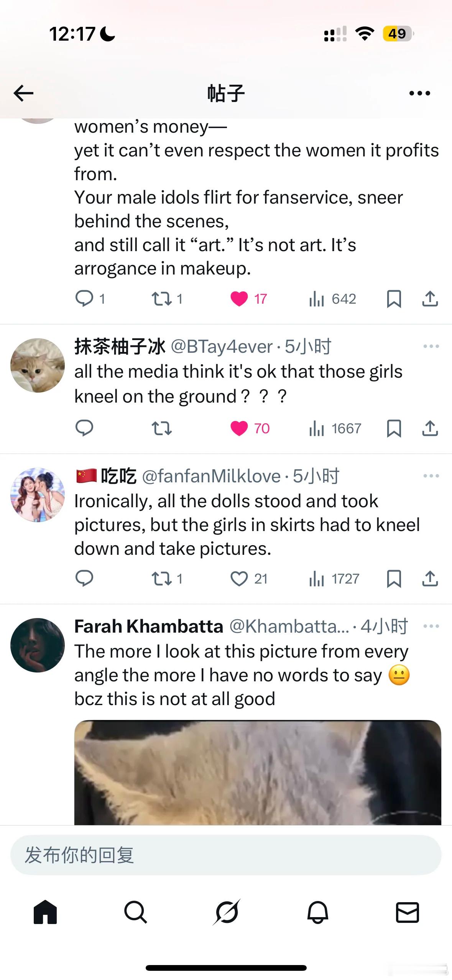The width and height of the screenshot is (452, 980).
Task: Open Farah Khambatta's profile name
Action: pos(149,626)
